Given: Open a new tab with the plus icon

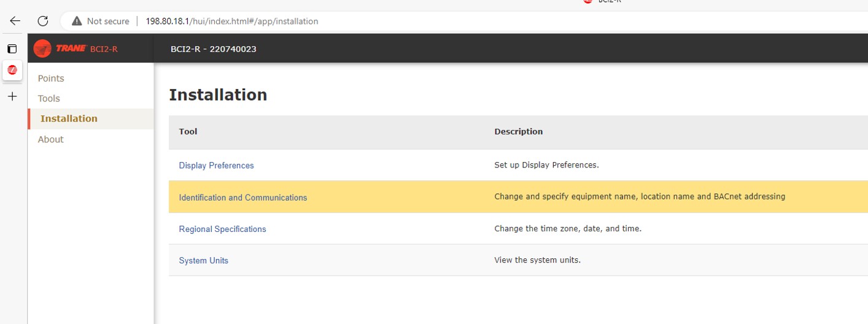Looking at the screenshot, I should 12,96.
